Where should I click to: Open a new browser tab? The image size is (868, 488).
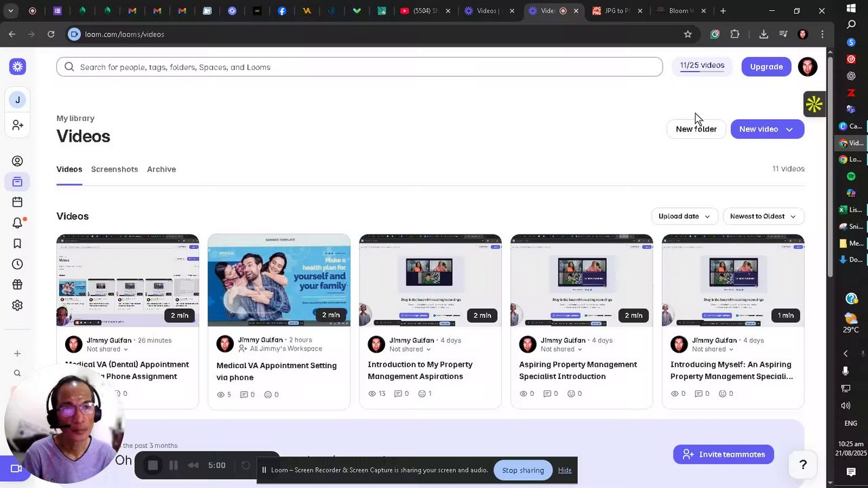coord(723,11)
